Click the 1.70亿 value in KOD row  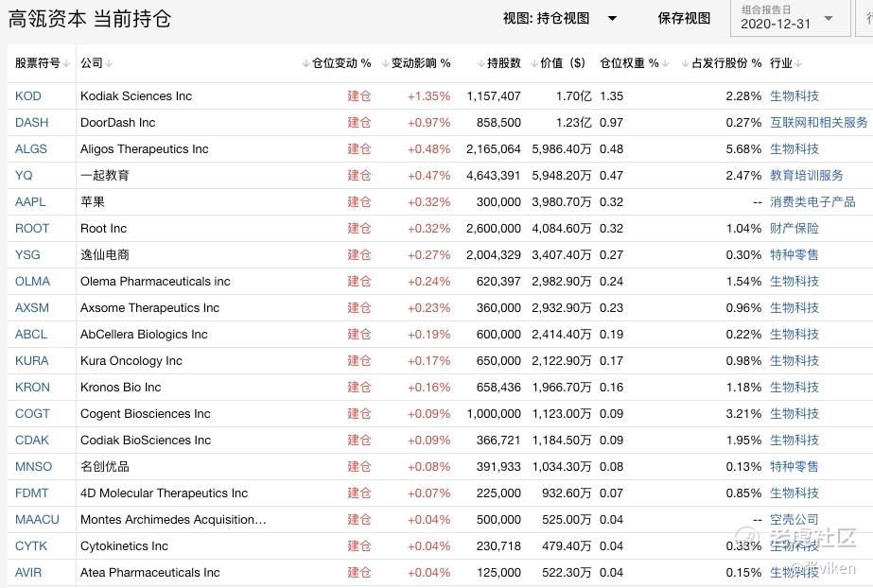(573, 95)
